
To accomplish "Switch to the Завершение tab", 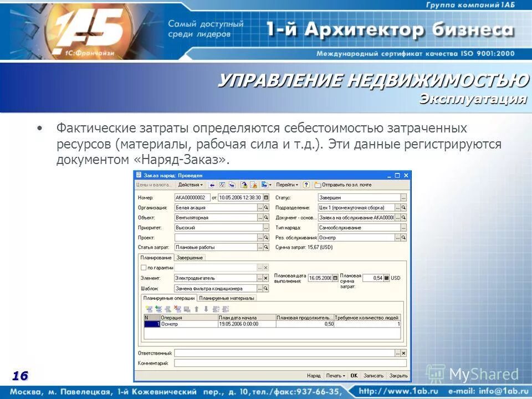I will [x=189, y=258].
